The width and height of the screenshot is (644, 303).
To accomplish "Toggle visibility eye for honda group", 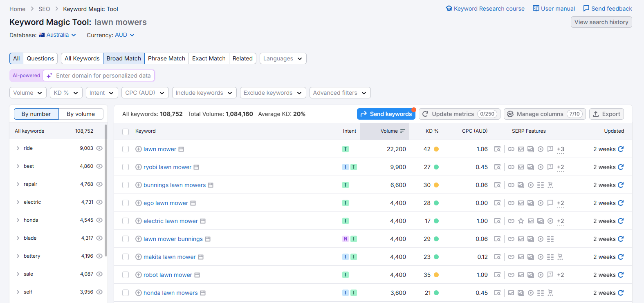I will pyautogui.click(x=99, y=220).
